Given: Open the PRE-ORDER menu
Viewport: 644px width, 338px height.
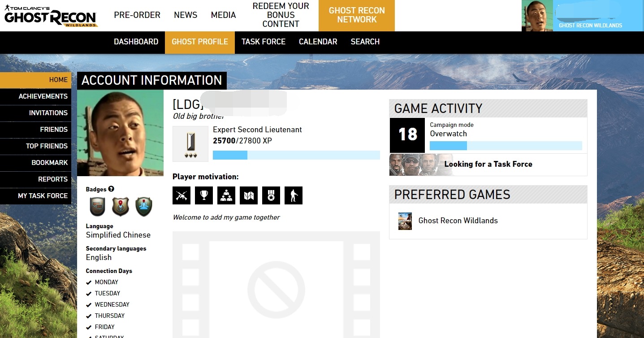Looking at the screenshot, I should point(137,15).
